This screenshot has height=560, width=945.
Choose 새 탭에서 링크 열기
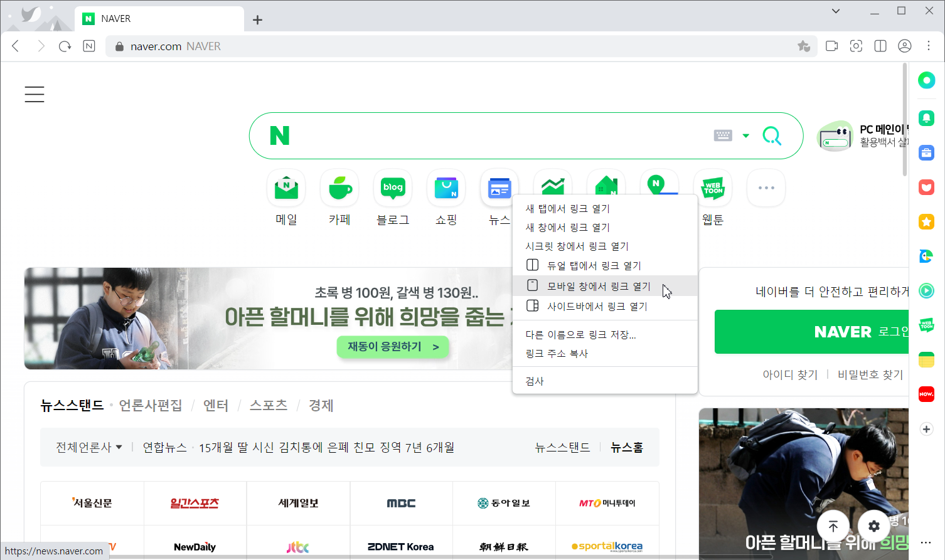[x=605, y=208]
